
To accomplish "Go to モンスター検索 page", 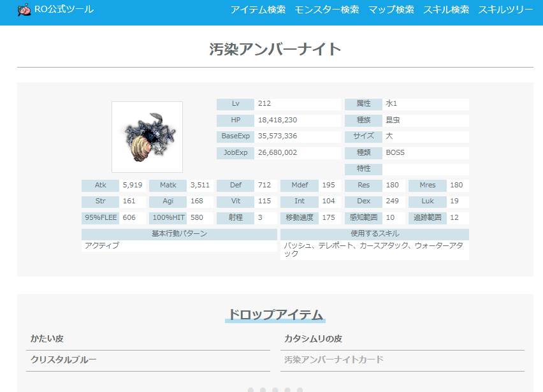I will pyautogui.click(x=327, y=10).
